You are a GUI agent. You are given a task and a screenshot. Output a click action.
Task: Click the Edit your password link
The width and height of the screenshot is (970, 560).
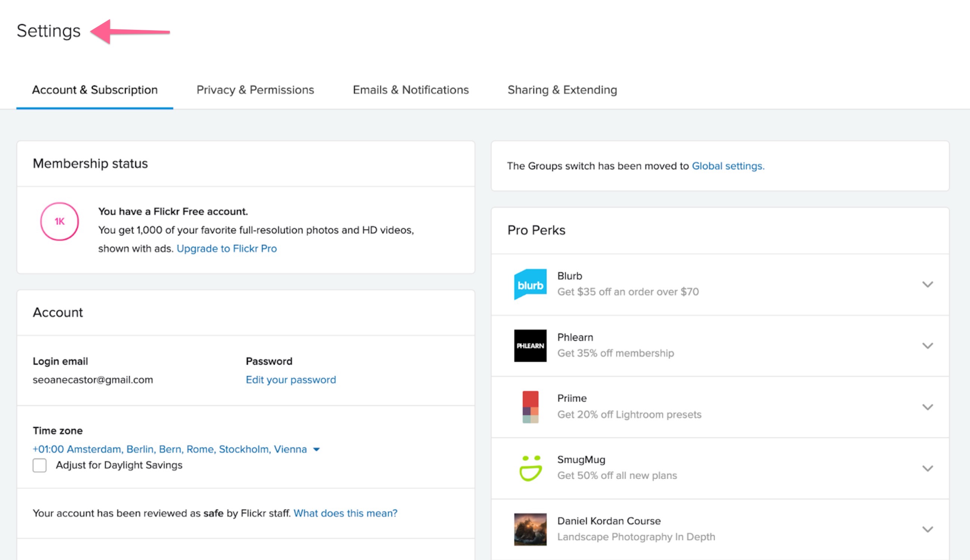[291, 380]
